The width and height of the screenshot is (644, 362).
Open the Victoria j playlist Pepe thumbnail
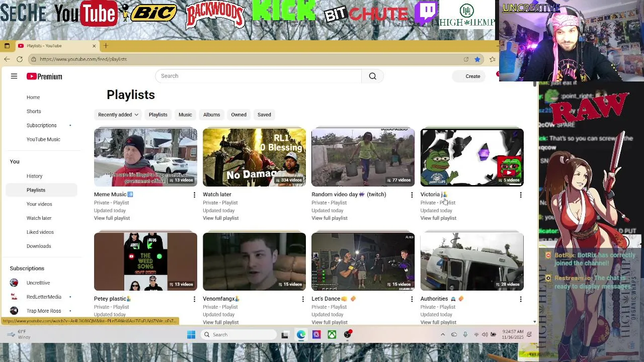(472, 157)
